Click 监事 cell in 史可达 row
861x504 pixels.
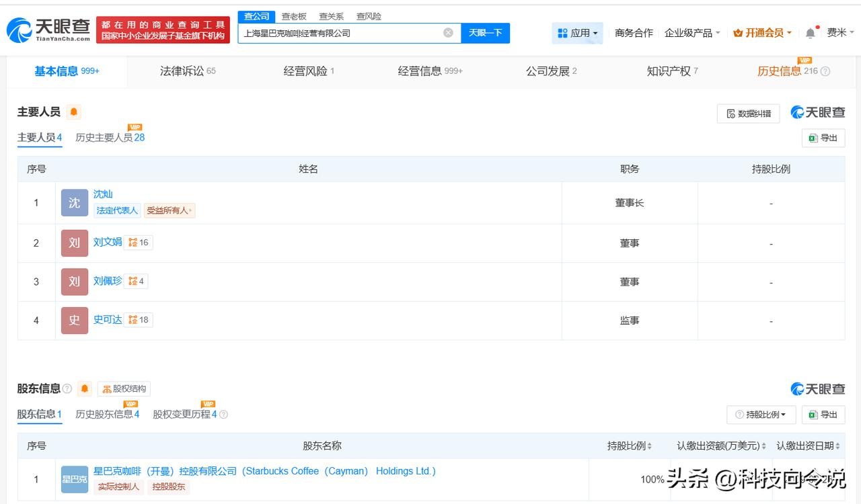630,321
